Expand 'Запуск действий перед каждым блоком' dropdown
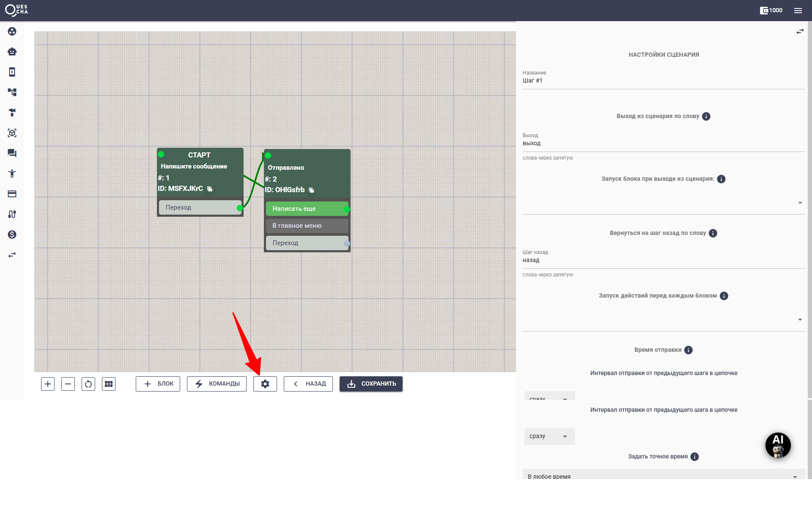812x516 pixels. click(x=800, y=320)
